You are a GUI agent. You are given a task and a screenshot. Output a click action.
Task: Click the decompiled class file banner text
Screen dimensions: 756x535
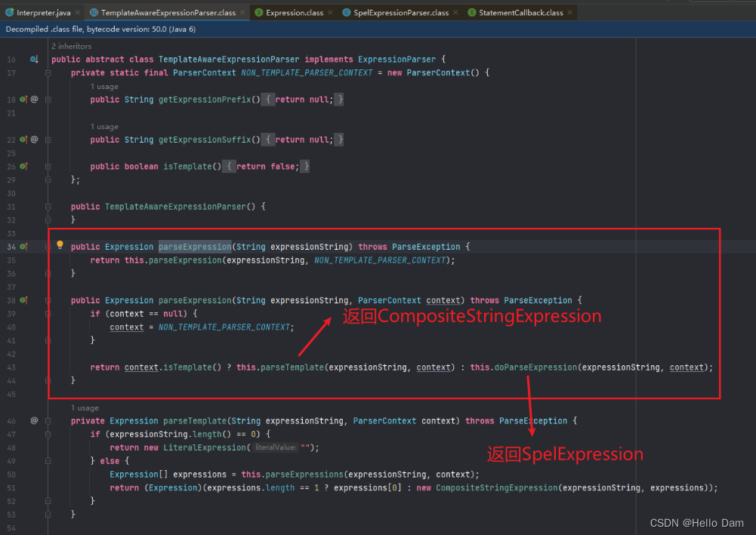pos(100,29)
